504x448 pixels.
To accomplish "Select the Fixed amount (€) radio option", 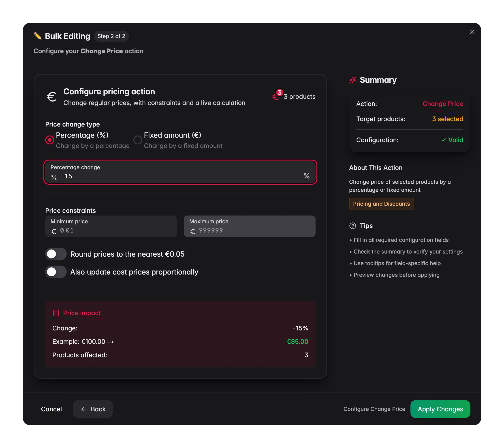I will coord(138,140).
